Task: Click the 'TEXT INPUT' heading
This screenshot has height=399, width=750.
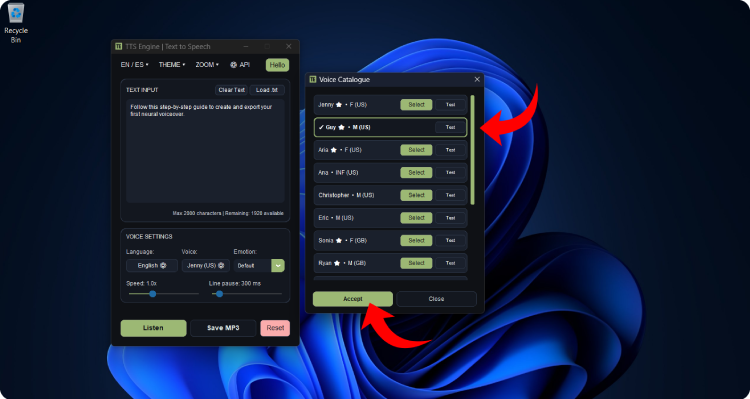Action: click(142, 90)
